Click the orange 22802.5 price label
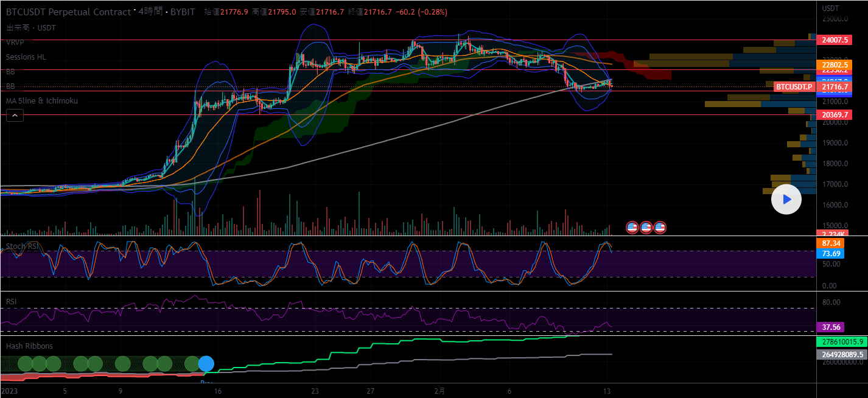 click(x=835, y=65)
